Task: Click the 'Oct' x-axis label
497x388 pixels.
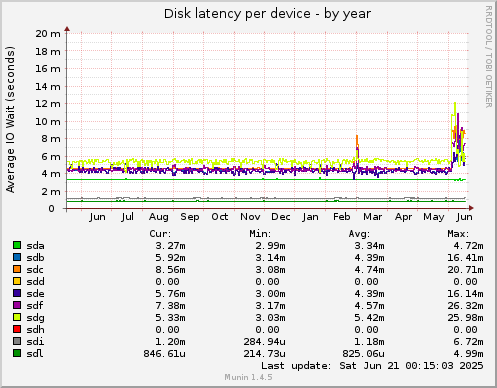Action: click(220, 217)
